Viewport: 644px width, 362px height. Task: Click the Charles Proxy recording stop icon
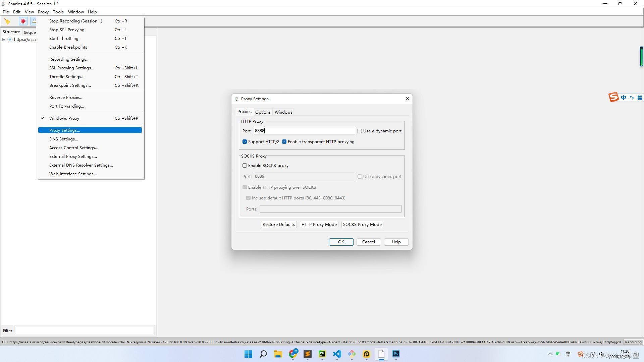pyautogui.click(x=22, y=21)
